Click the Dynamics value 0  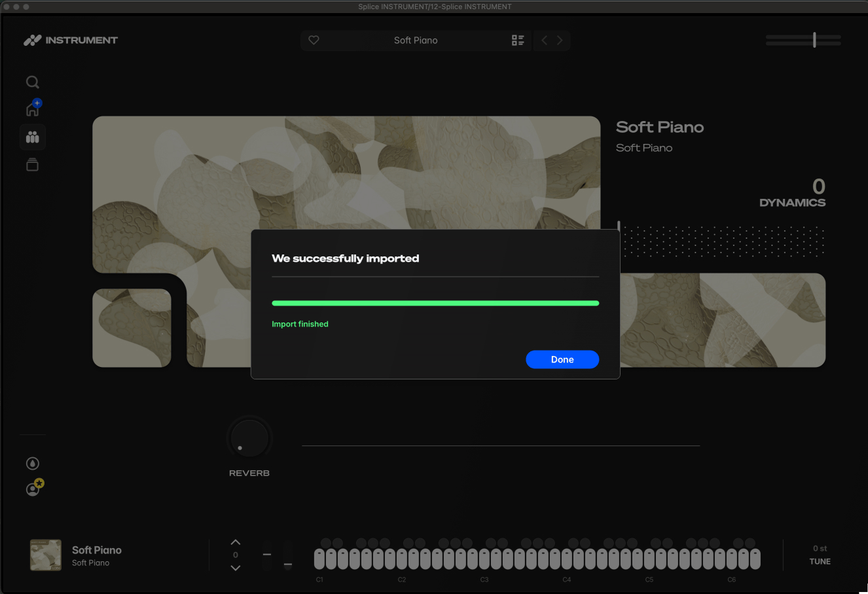(x=819, y=186)
